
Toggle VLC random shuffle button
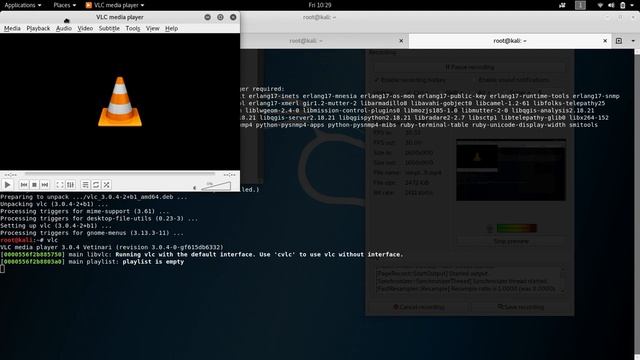(107, 185)
